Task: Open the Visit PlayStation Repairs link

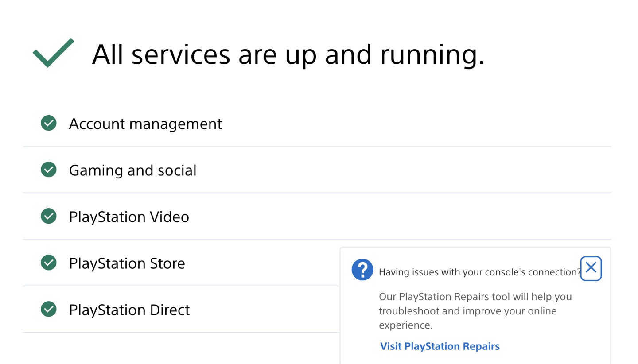Action: [x=440, y=346]
